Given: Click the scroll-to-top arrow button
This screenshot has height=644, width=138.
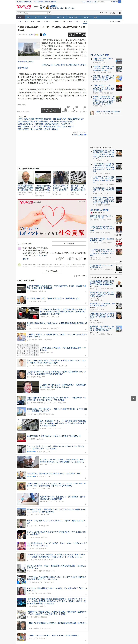Looking at the screenshot, I should (x=133, y=398).
